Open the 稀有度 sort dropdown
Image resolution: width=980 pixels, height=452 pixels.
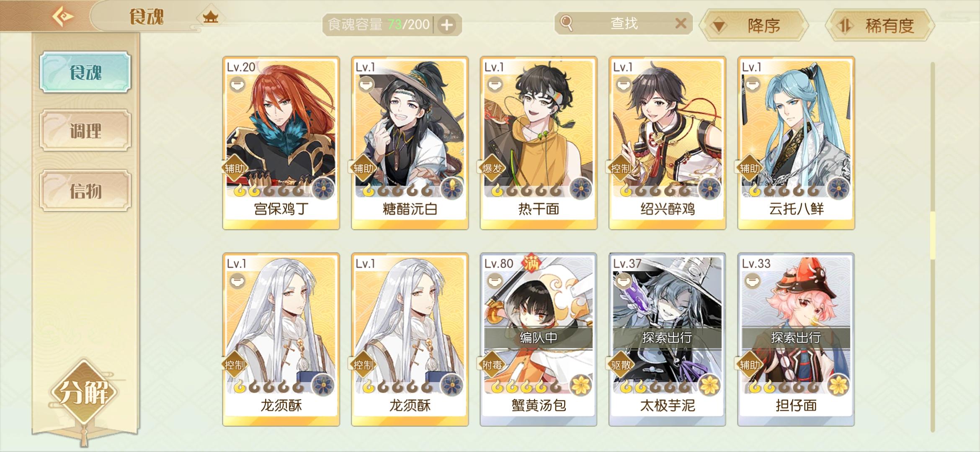tap(880, 26)
